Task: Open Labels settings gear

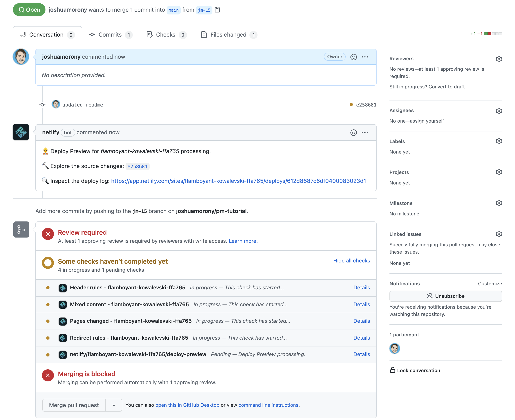Action: coord(499,141)
